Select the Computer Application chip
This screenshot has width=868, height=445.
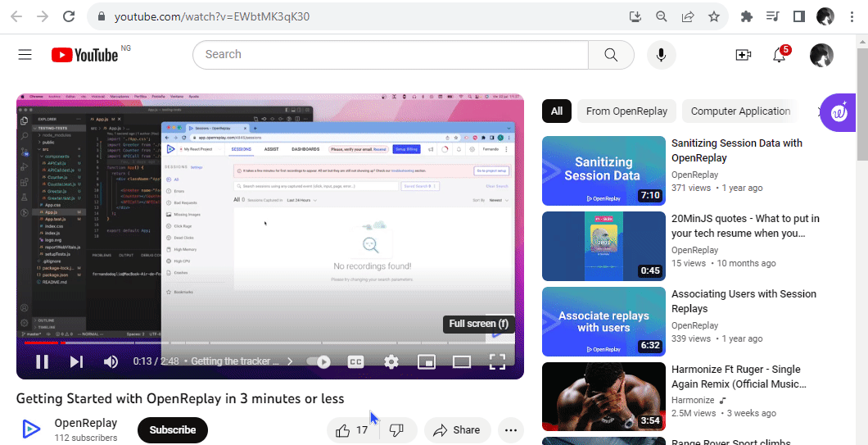coord(740,111)
